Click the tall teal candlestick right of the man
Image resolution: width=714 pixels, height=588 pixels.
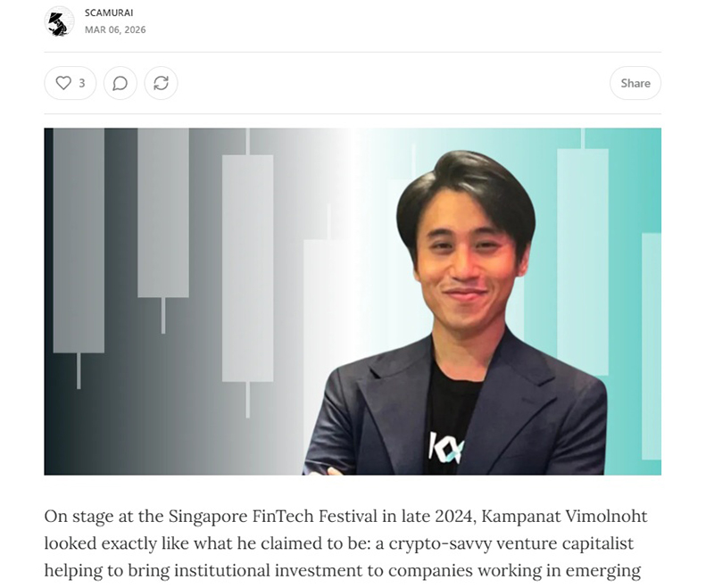pos(583,261)
